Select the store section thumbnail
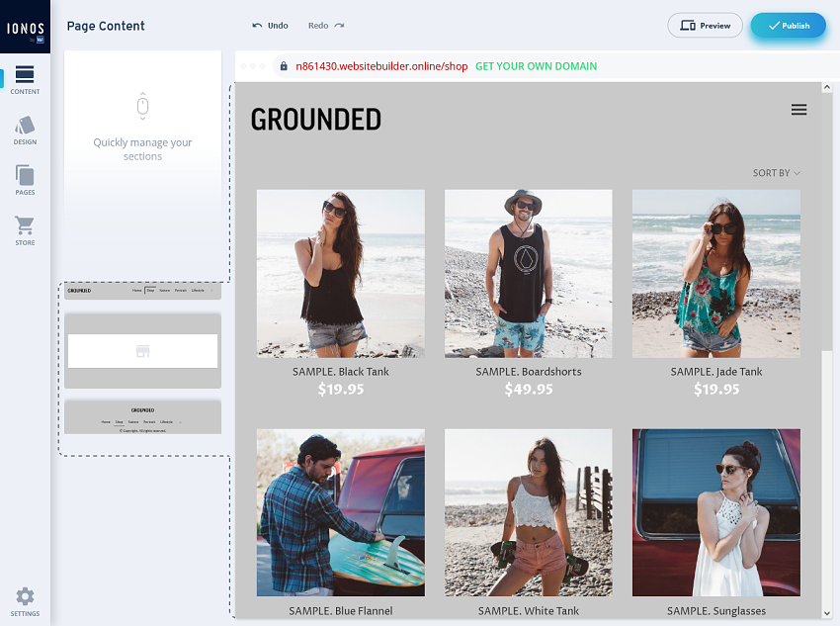The image size is (840, 626). click(x=142, y=351)
